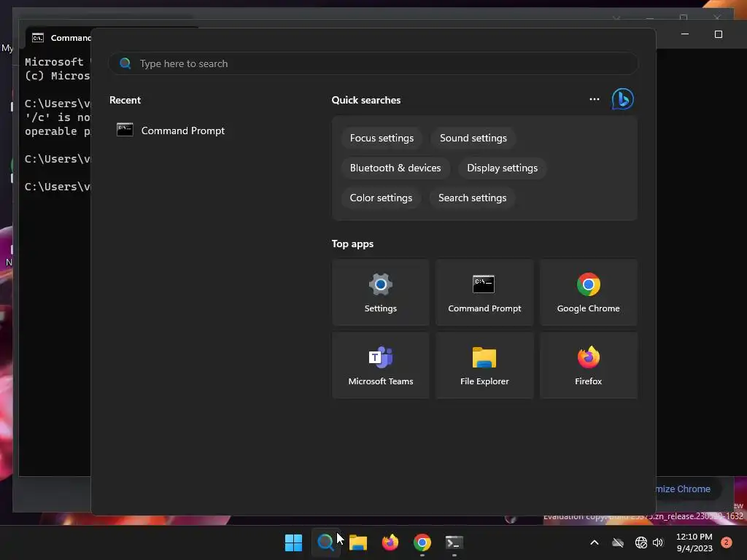
Task: Open the volume speaker tray icon
Action: [x=658, y=542]
